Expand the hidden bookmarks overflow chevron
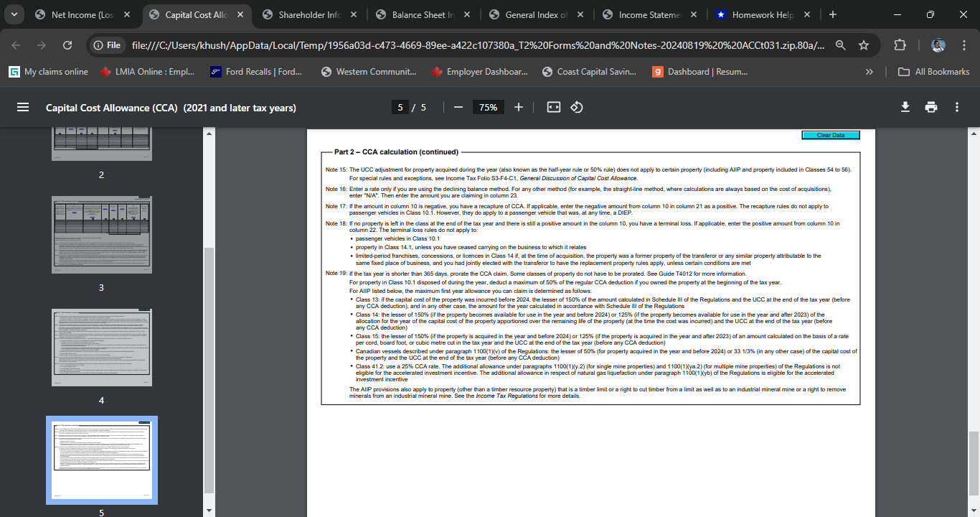980x517 pixels. [869, 71]
